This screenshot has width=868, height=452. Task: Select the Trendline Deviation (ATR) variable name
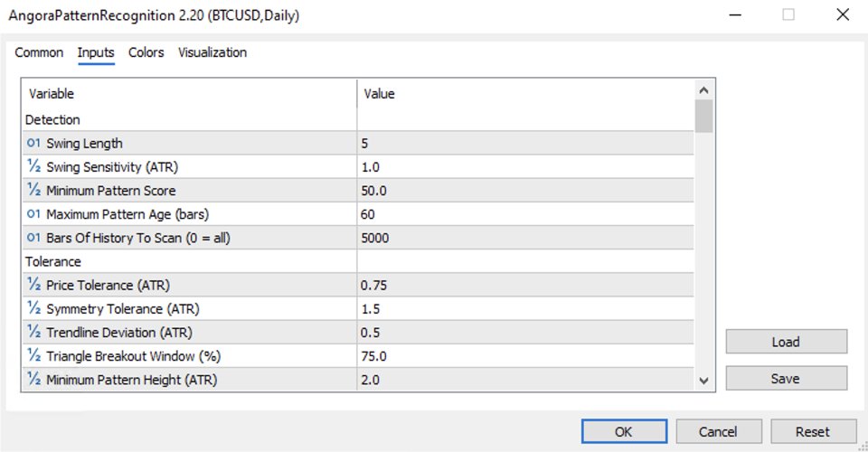pyautogui.click(x=119, y=333)
